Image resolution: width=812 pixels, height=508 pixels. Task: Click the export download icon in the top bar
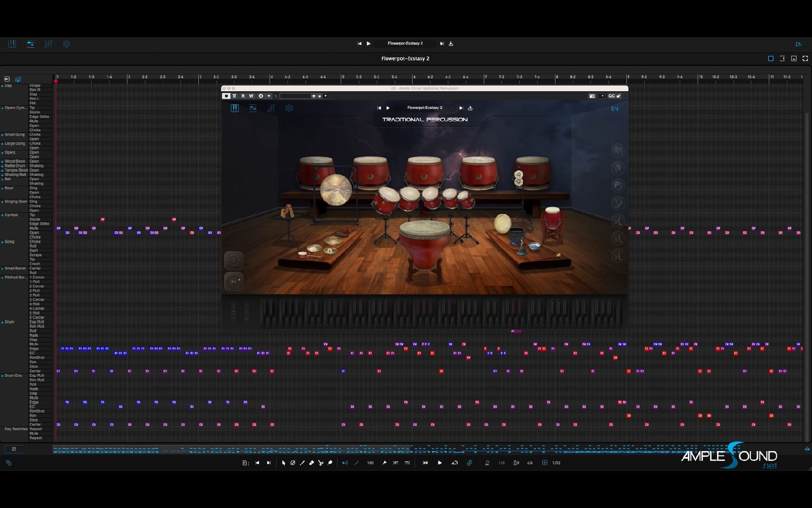click(451, 43)
